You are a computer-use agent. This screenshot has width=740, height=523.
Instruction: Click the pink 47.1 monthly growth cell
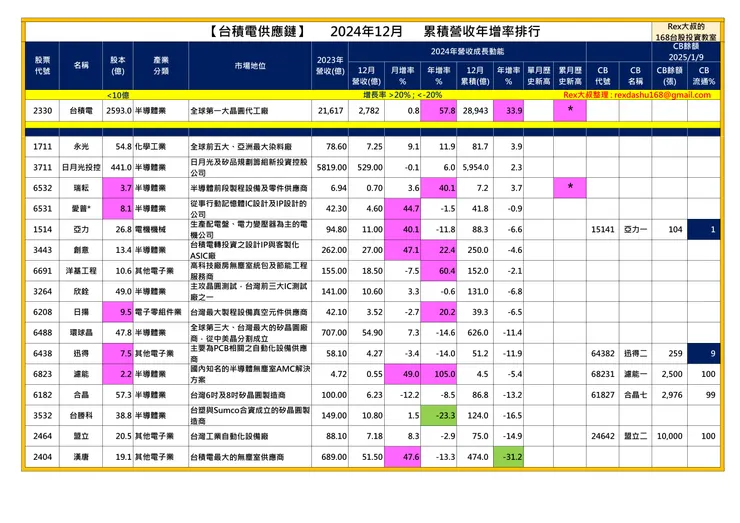(403, 250)
